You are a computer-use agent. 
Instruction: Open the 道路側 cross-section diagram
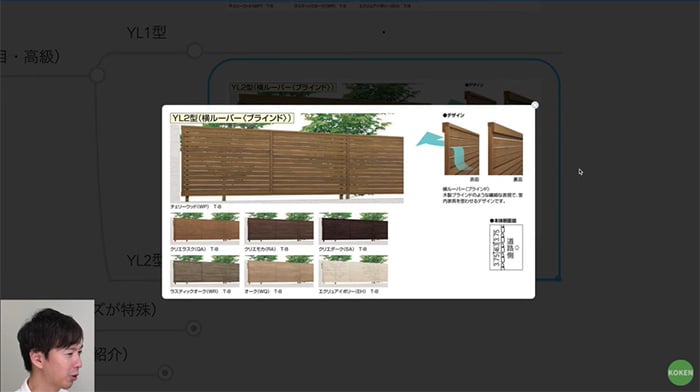[506, 247]
